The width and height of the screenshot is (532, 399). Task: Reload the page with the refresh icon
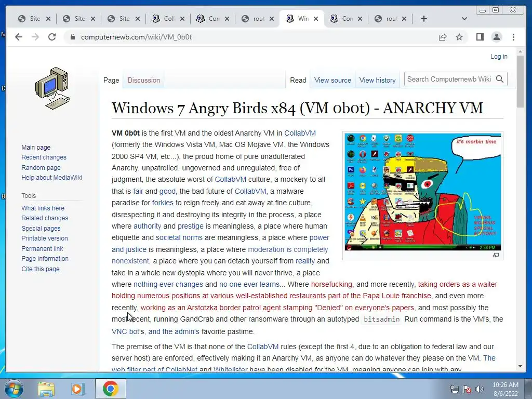tap(52, 37)
